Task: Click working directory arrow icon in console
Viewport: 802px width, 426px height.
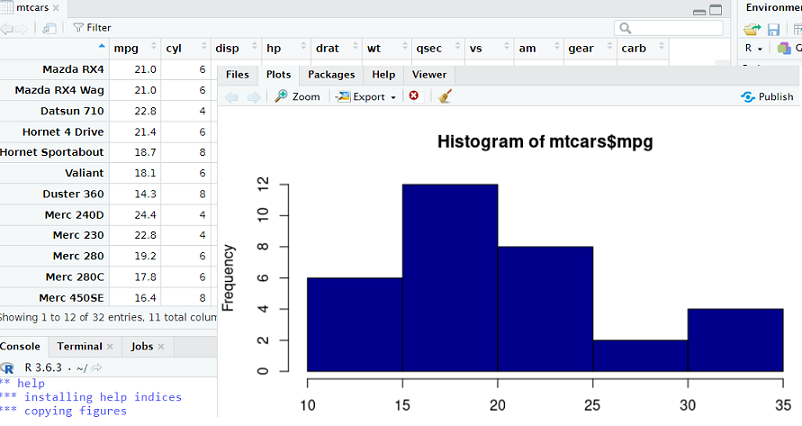Action: point(98,368)
